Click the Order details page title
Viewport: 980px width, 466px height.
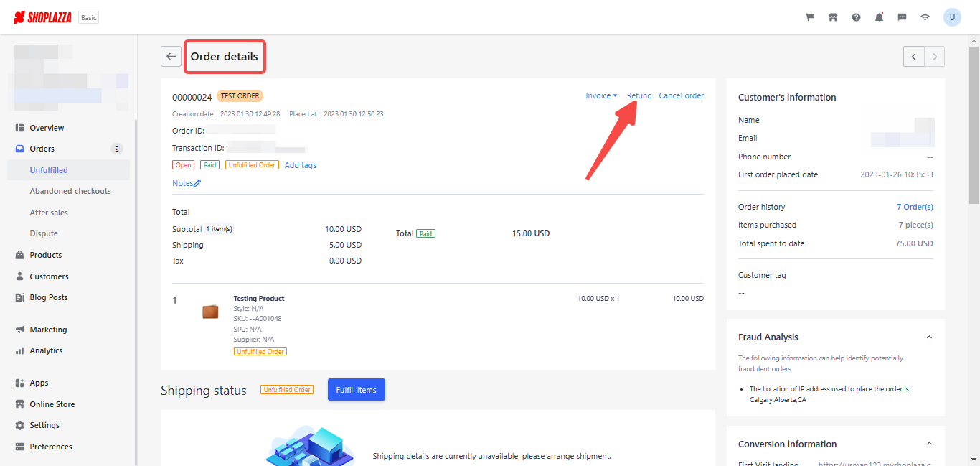[x=224, y=57]
